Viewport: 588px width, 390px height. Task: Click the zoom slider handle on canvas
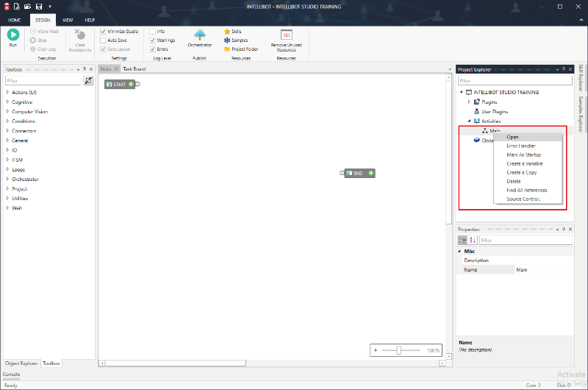point(398,350)
